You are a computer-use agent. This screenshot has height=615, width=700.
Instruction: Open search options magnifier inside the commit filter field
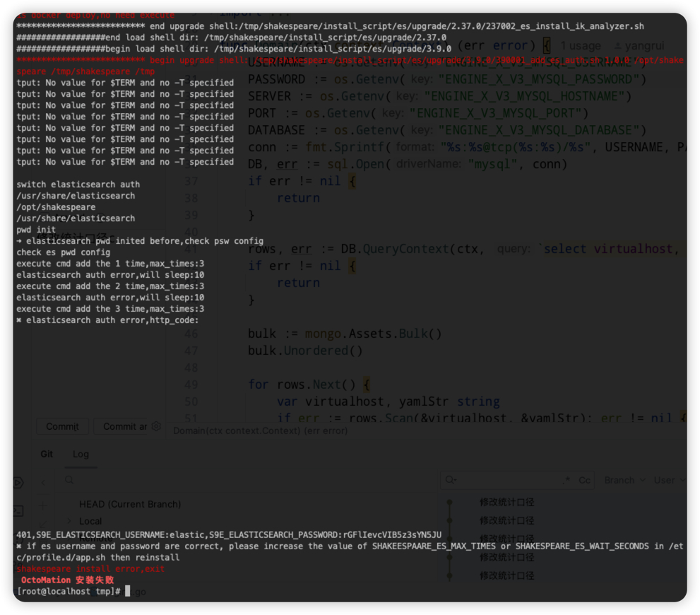[x=449, y=479]
